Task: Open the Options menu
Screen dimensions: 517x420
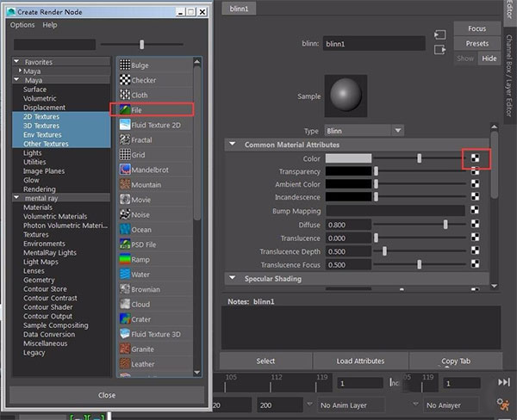Action: point(22,25)
